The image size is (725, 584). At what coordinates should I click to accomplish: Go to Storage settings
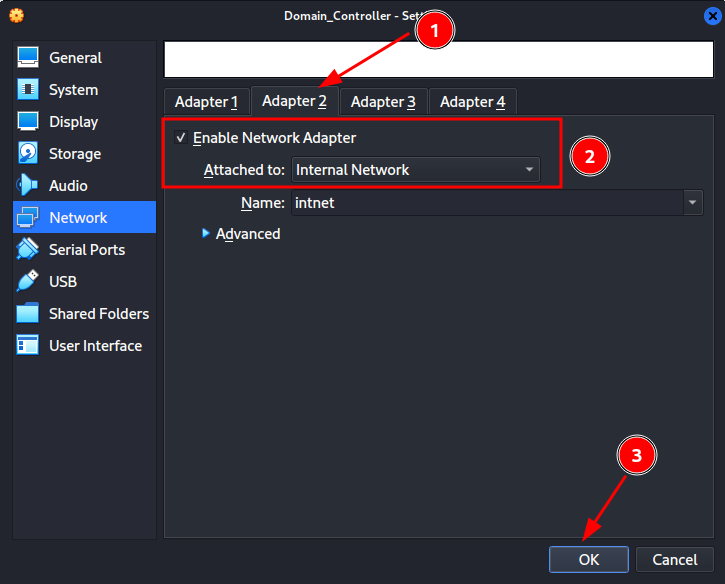[x=85, y=153]
